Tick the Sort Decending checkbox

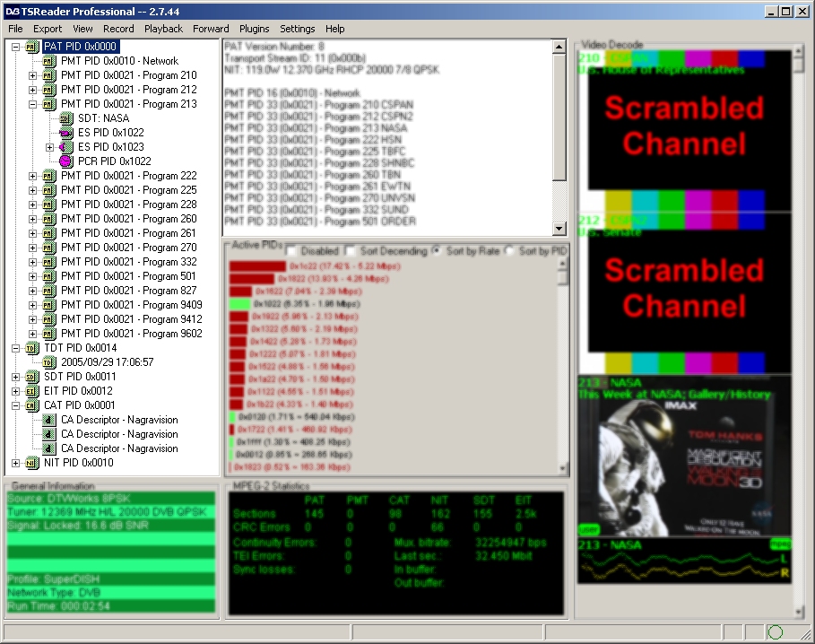click(x=351, y=251)
